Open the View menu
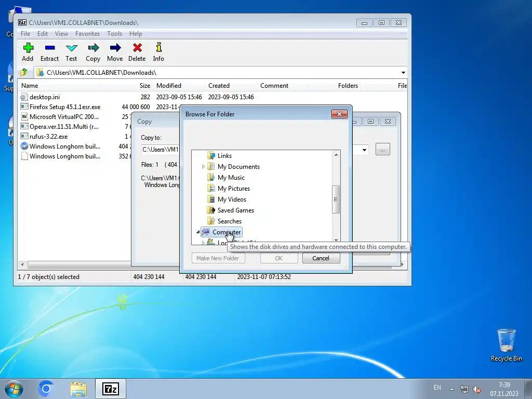The width and height of the screenshot is (532, 399). pyautogui.click(x=61, y=34)
